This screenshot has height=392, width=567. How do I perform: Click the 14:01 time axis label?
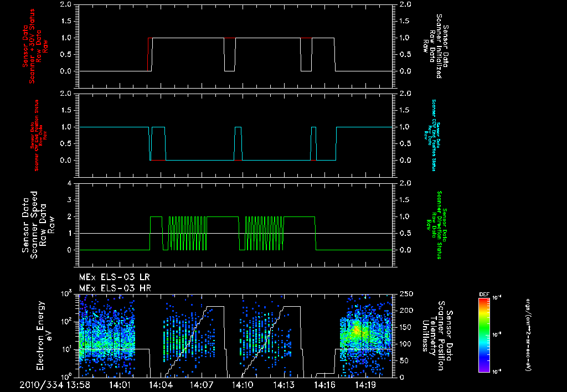pyautogui.click(x=120, y=385)
